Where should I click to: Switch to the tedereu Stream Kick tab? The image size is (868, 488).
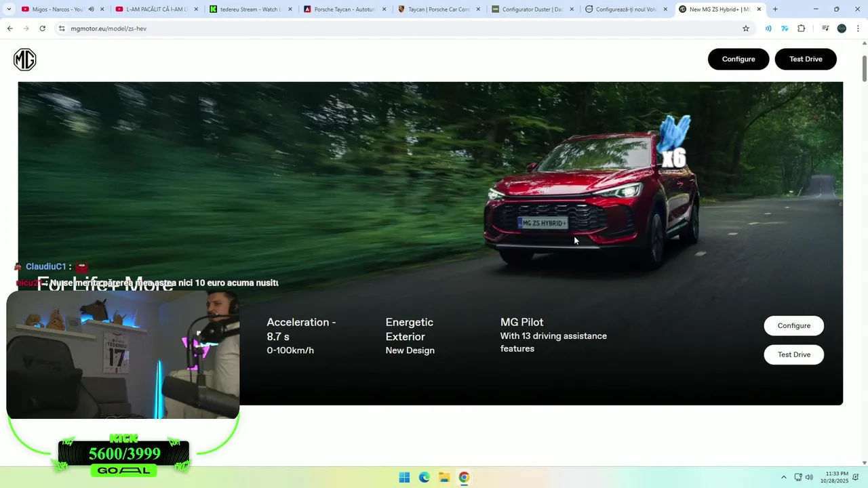249,9
